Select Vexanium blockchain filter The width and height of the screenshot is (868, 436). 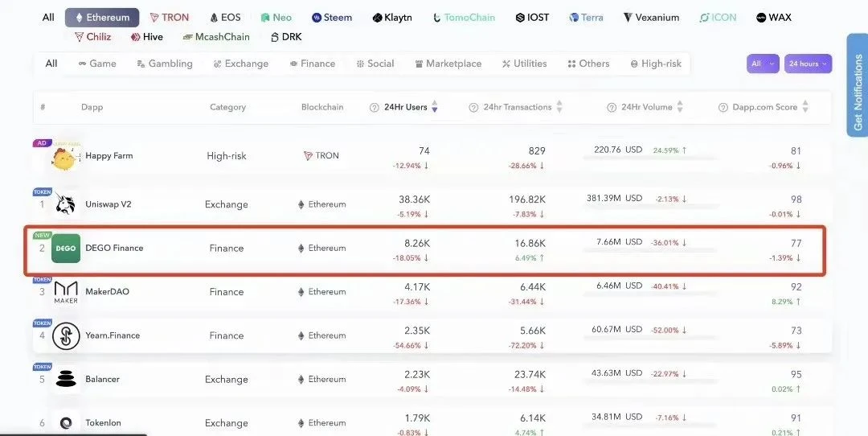coord(651,18)
